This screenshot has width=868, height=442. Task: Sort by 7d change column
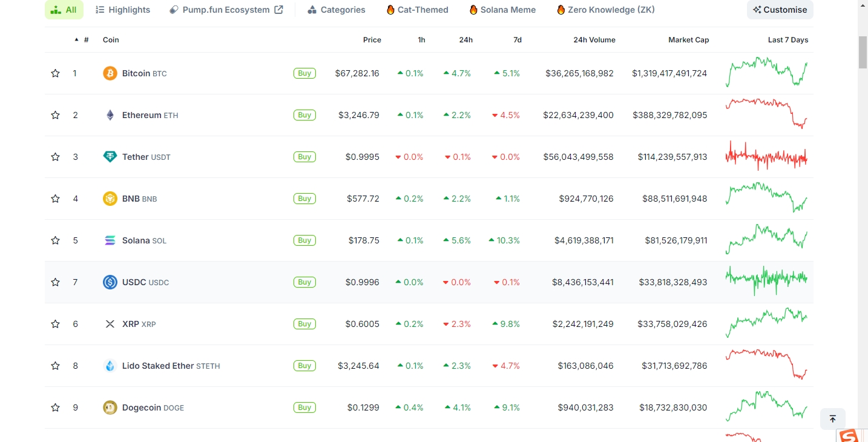tap(518, 40)
